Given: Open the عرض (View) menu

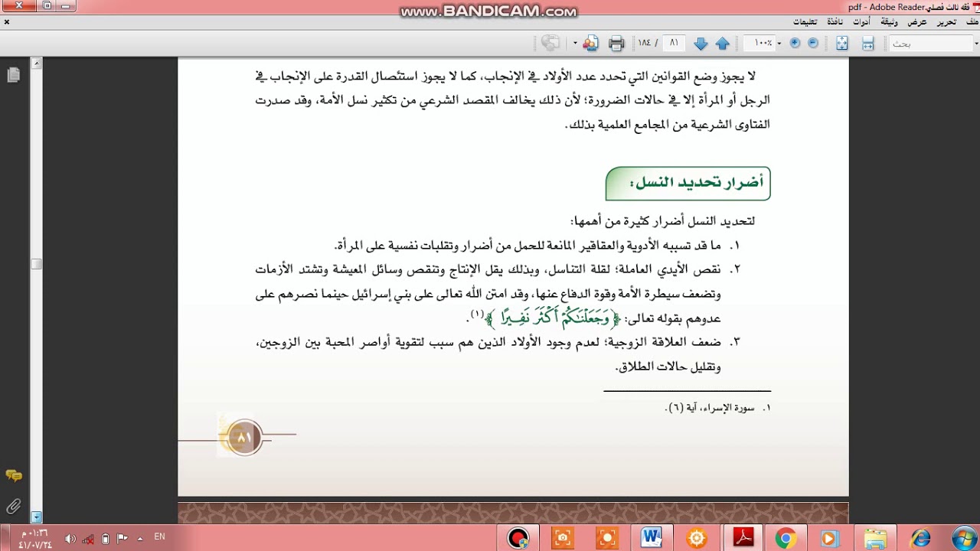Looking at the screenshot, I should 917,21.
